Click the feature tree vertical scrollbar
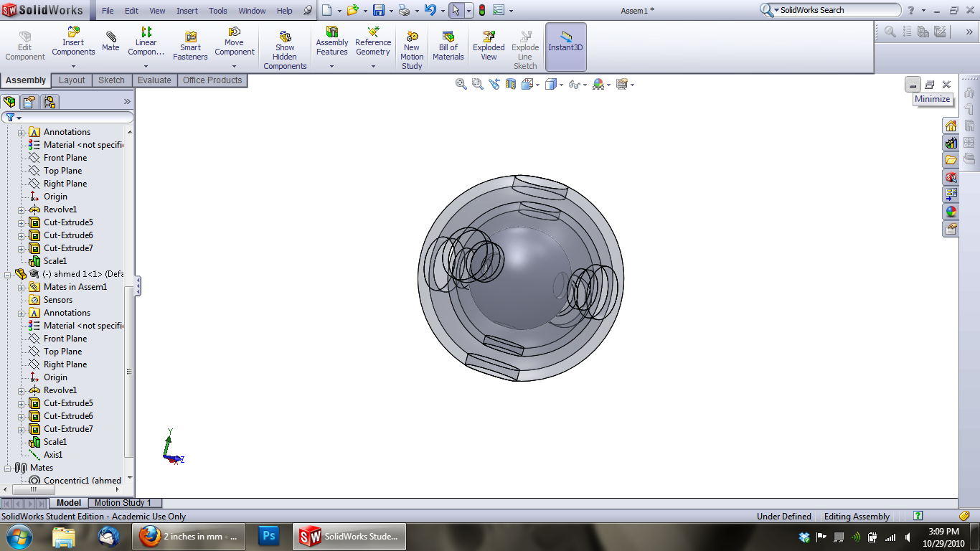This screenshot has width=980, height=551. [130, 372]
